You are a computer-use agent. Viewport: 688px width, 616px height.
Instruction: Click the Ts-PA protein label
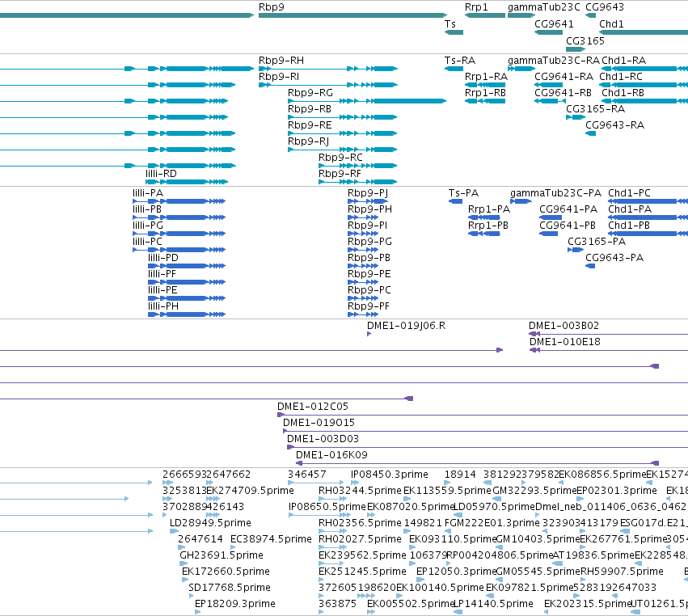[x=463, y=193]
